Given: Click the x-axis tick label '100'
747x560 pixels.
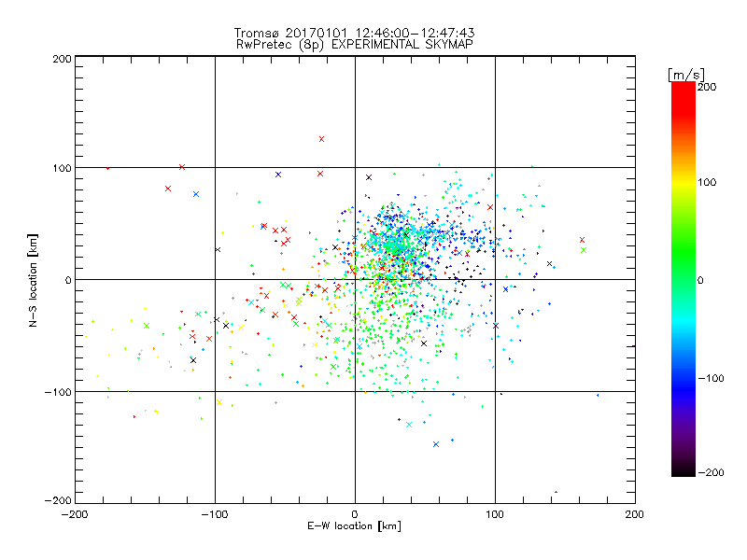Looking at the screenshot, I should pos(495,514).
